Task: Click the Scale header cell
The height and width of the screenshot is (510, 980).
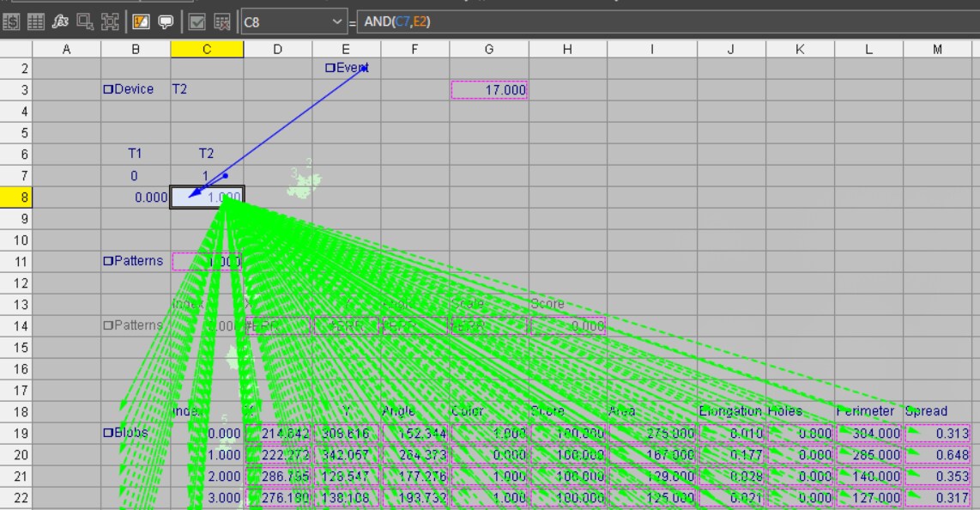Action: pyautogui.click(x=489, y=304)
